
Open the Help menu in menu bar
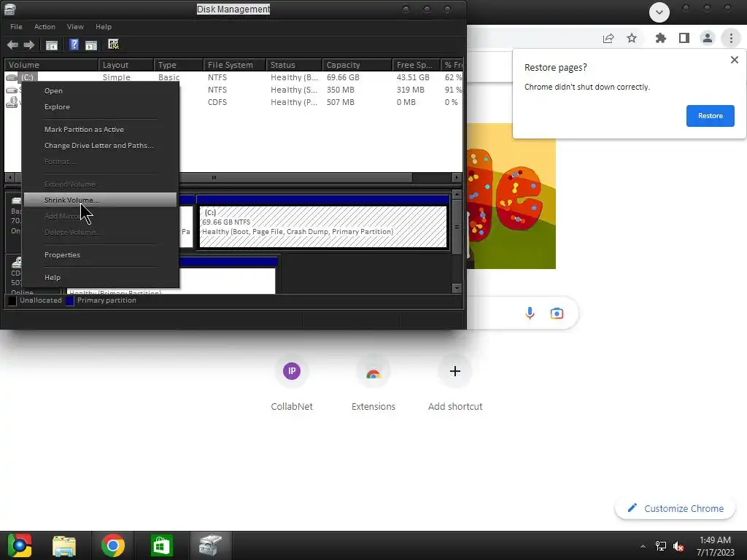pyautogui.click(x=104, y=27)
